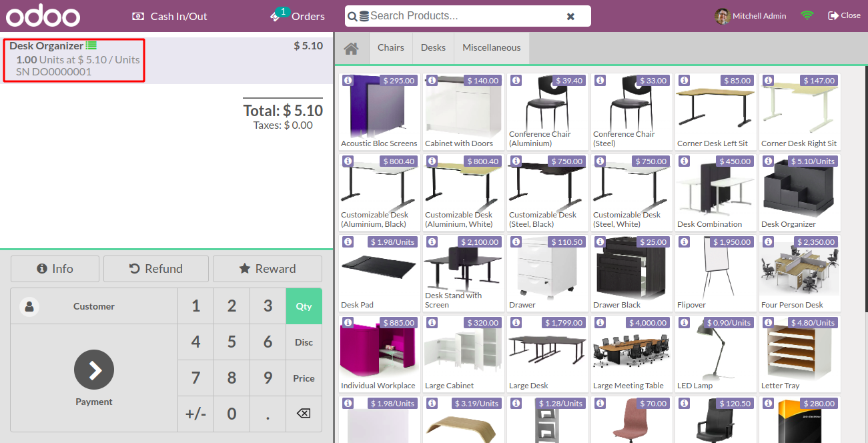Click the $ 2,350.00 price tag
868x443 pixels.
815,242
